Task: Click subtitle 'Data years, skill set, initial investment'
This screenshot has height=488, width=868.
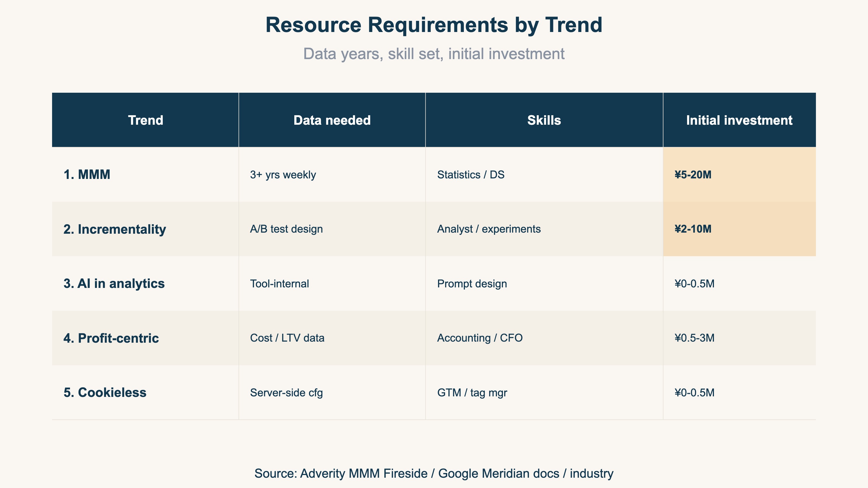Action: click(x=434, y=54)
